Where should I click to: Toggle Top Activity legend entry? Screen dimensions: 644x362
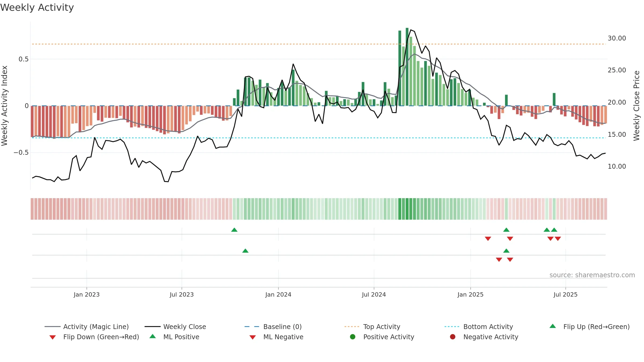point(372,327)
